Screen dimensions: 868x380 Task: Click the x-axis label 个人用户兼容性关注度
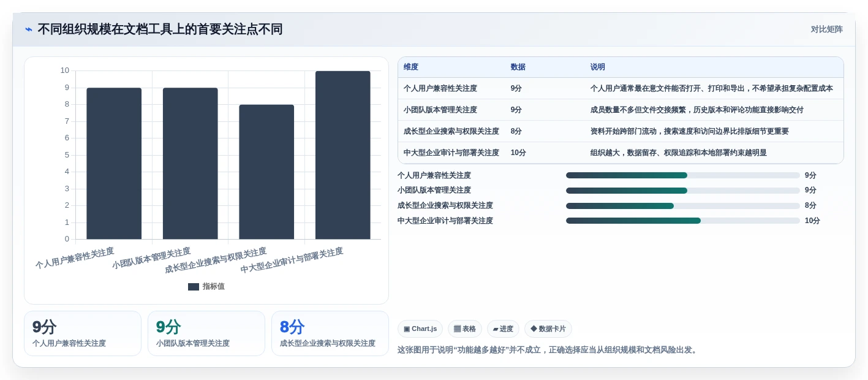coord(75,258)
